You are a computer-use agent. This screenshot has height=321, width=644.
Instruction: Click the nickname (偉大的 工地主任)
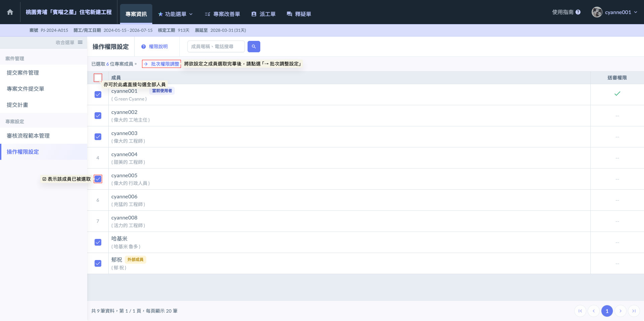coord(130,120)
